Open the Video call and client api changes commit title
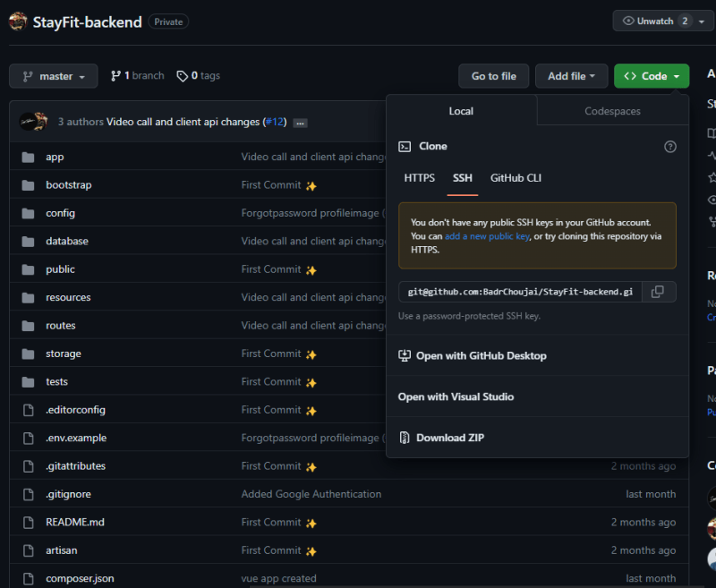The width and height of the screenshot is (716, 588). click(x=183, y=122)
